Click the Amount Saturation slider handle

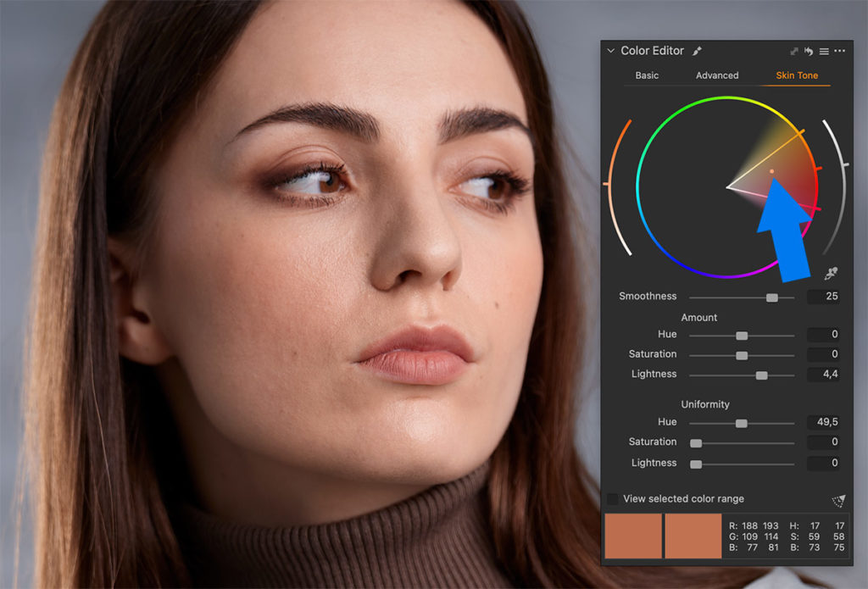point(741,354)
